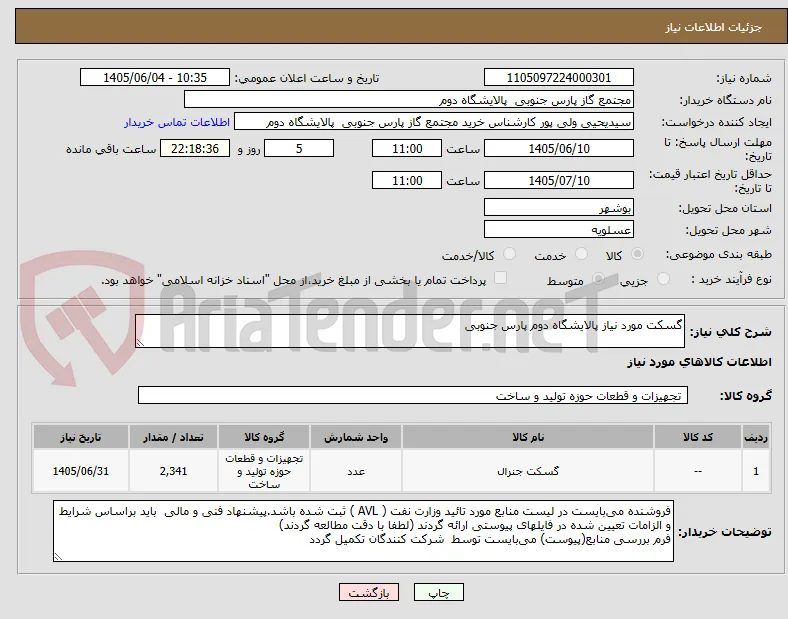Click the item code cell showing --
This screenshot has width=788, height=619.
(x=698, y=471)
